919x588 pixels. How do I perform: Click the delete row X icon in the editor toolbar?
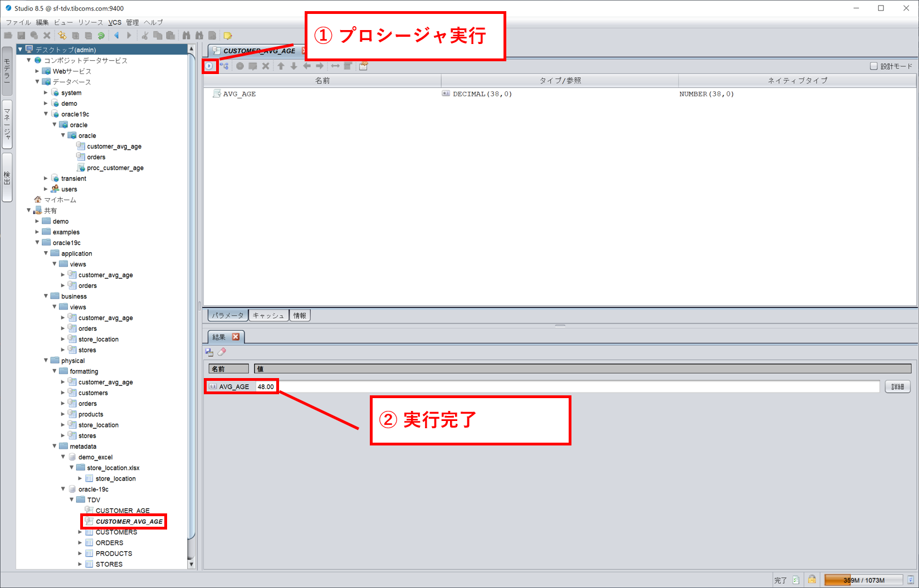coord(266,66)
